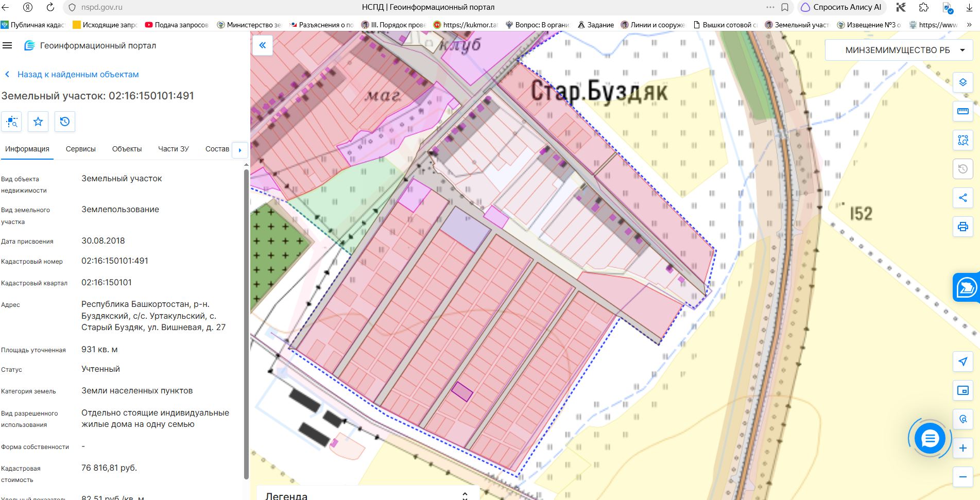The width and height of the screenshot is (980, 500).
Task: Share the map via share icon
Action: coord(962,198)
